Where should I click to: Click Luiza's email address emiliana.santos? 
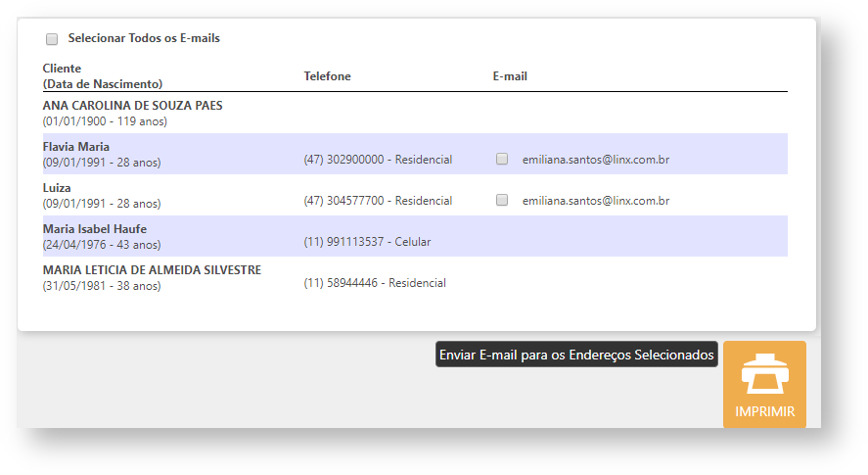point(595,200)
